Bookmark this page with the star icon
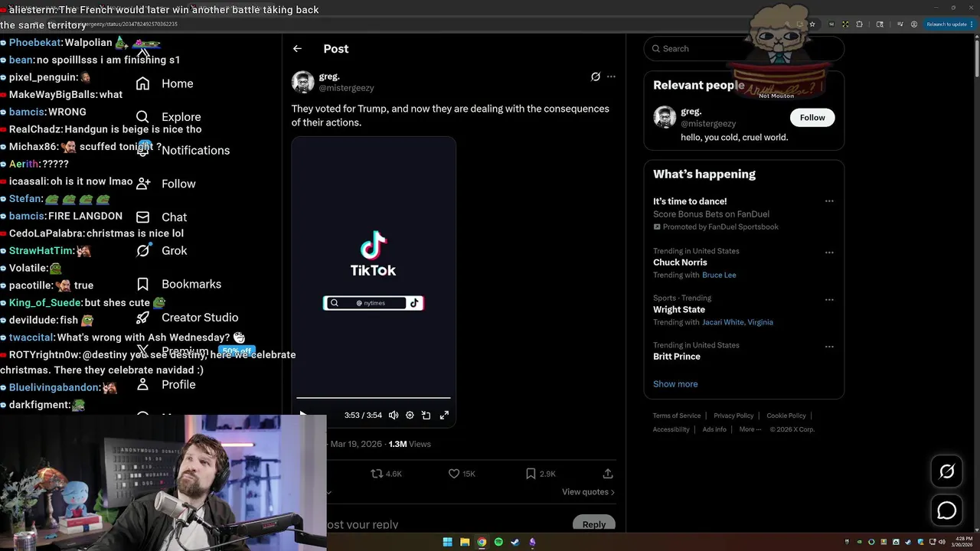Screen dimensions: 980x551 point(812,24)
